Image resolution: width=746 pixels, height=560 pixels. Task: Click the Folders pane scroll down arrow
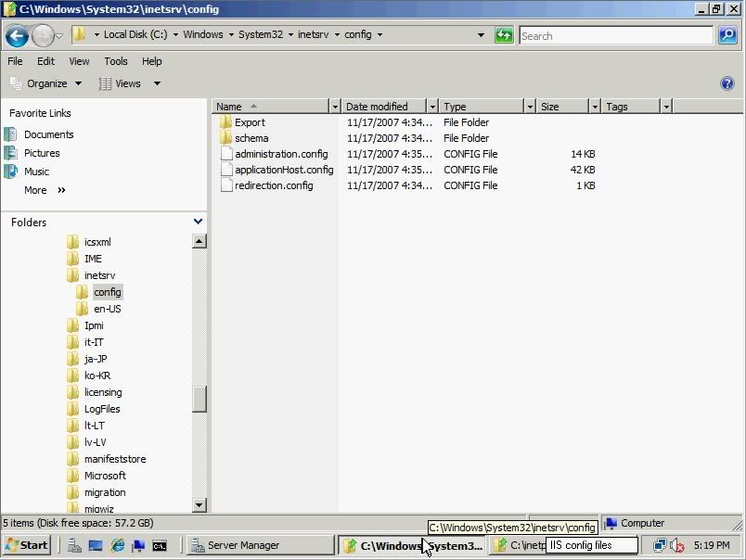click(199, 505)
